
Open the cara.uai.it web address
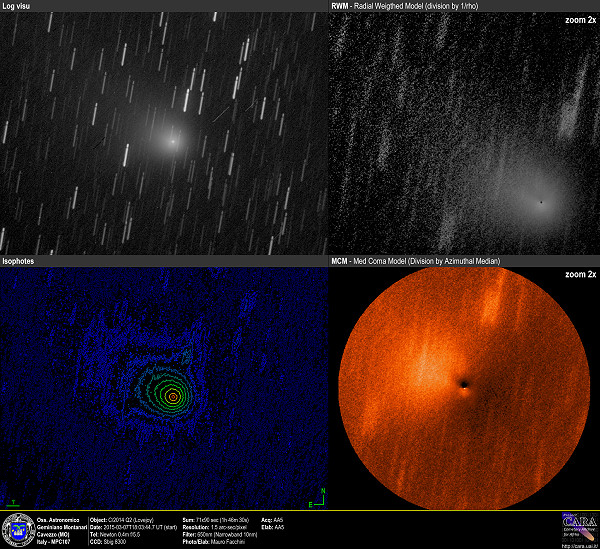pos(579,545)
